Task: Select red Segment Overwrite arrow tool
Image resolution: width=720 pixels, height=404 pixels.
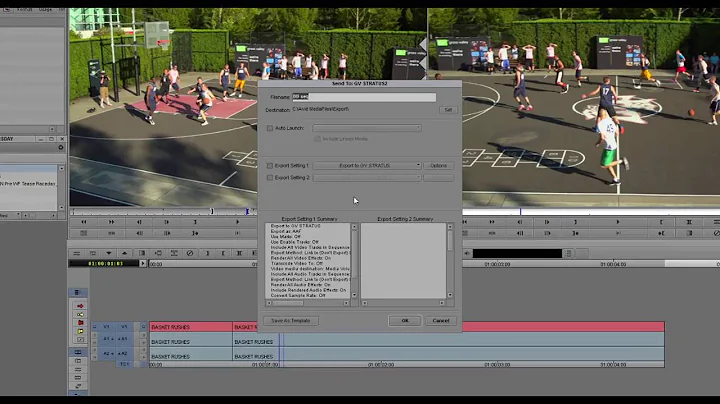Action: click(80, 306)
